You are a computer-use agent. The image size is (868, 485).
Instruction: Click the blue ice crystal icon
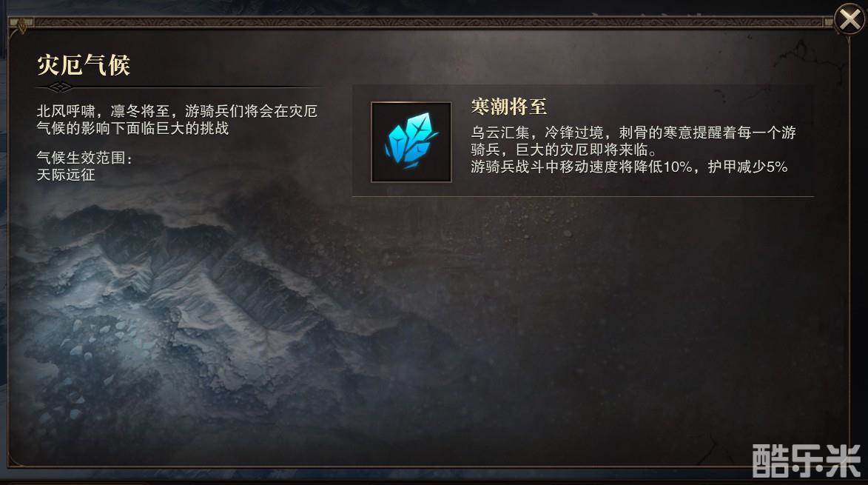[411, 142]
